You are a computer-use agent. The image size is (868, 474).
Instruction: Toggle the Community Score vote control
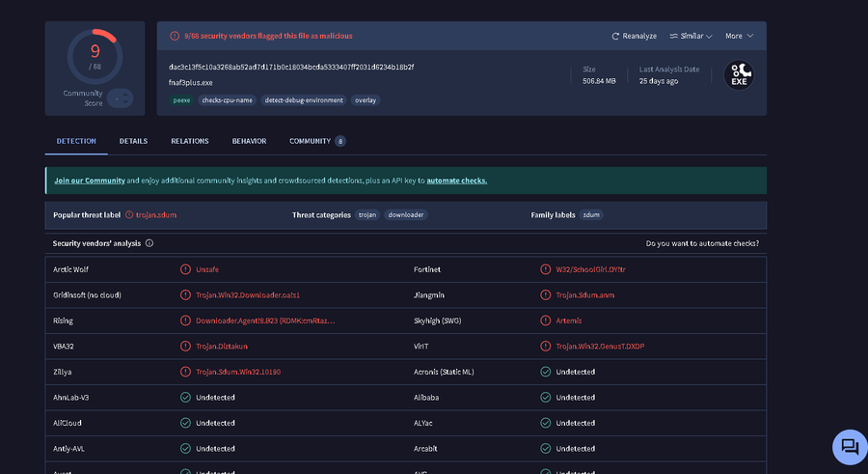121,98
